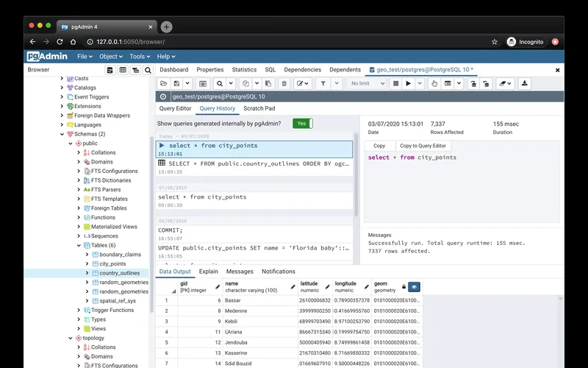The width and height of the screenshot is (588, 368).
Task: Collapse the topology schema node
Action: click(x=71, y=338)
